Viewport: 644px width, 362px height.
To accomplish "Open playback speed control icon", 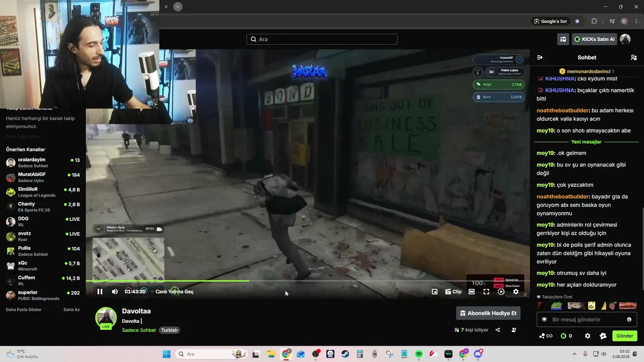I will click(x=501, y=292).
